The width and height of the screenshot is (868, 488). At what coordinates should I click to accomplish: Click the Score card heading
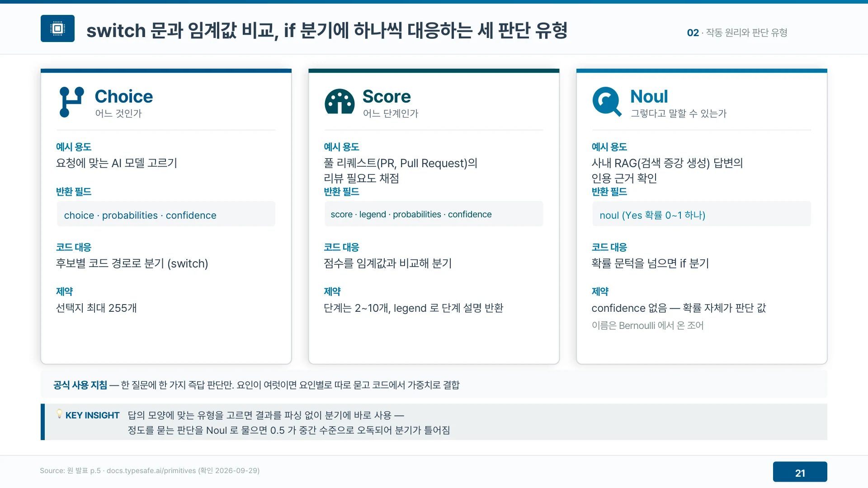coord(387,96)
